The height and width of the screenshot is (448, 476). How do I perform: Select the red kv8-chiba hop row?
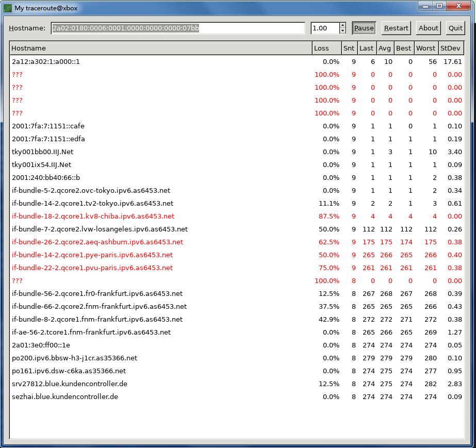point(237,217)
